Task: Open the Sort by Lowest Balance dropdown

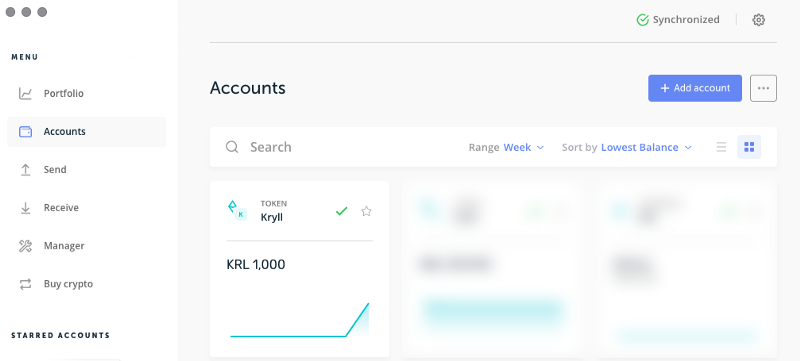Action: coord(646,147)
